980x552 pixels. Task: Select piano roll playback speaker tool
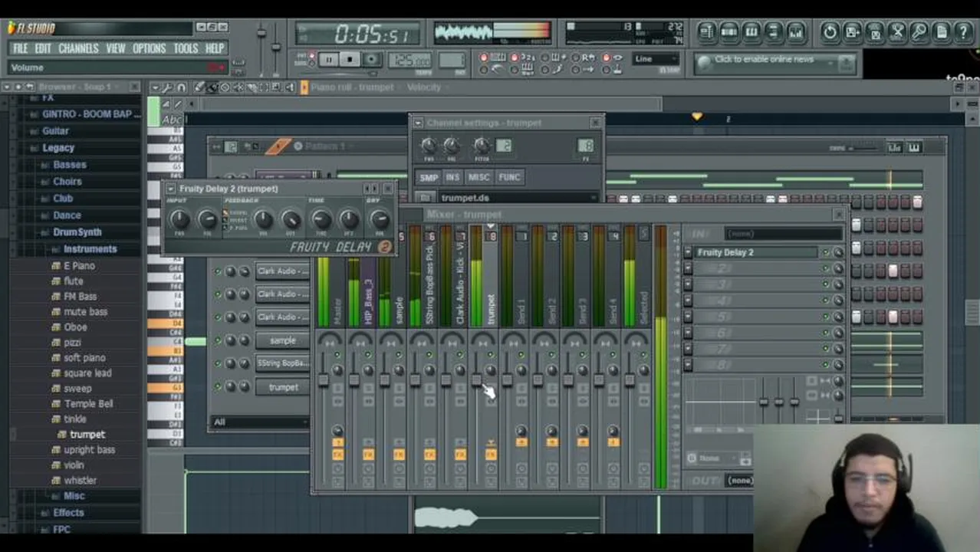tap(290, 87)
